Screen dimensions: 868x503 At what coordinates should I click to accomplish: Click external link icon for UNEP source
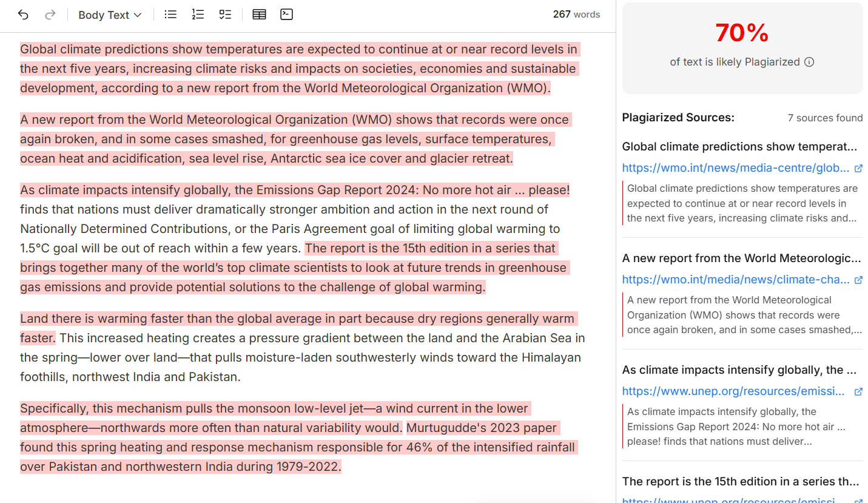858,392
